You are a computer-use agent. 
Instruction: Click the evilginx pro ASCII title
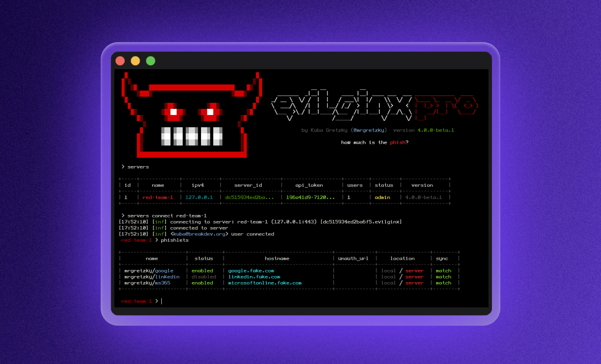(x=375, y=105)
